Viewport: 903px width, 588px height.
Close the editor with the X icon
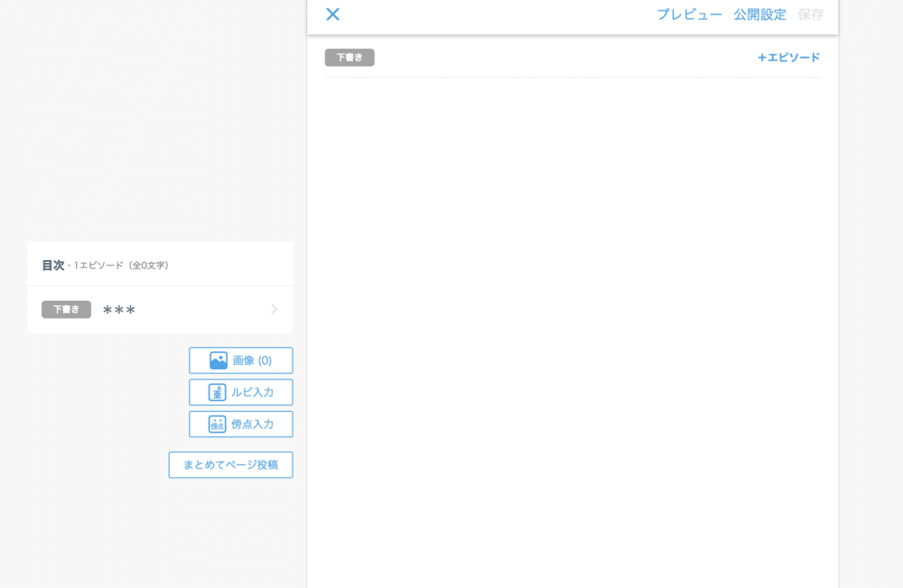(x=332, y=14)
